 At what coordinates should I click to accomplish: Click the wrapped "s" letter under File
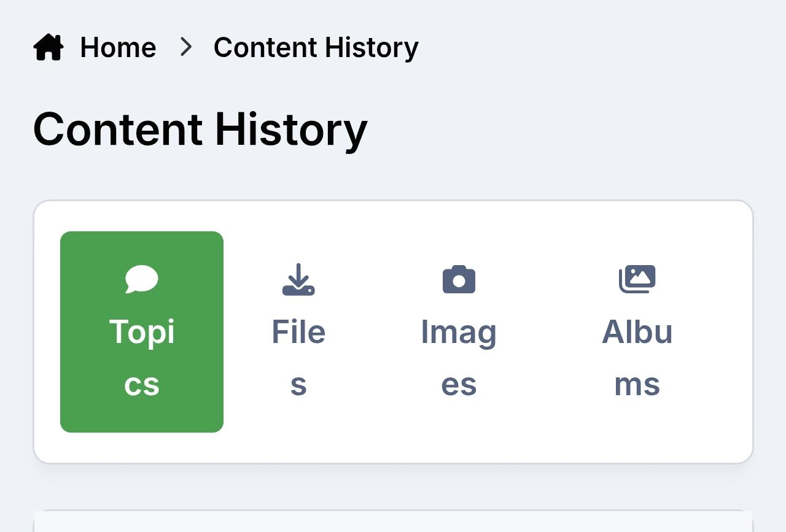pos(298,385)
